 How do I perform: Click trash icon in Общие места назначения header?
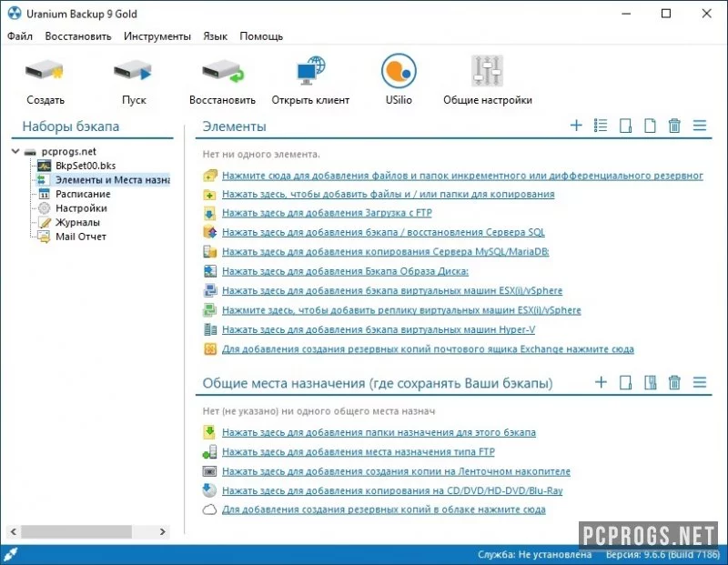tap(674, 382)
